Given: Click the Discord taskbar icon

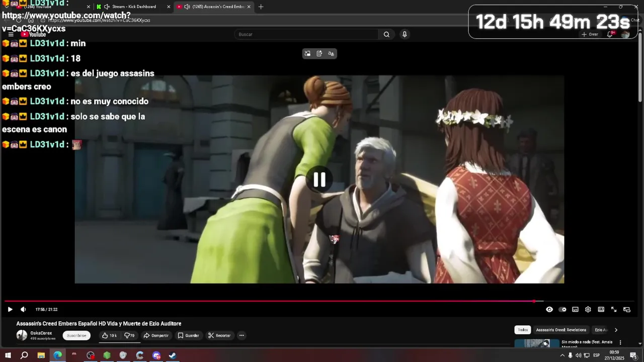Looking at the screenshot, I should [x=156, y=355].
